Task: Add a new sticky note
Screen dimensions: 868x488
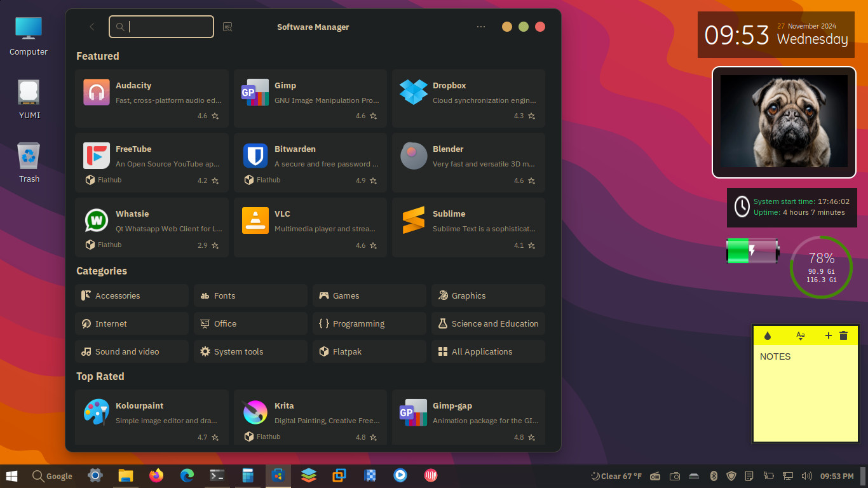Action: 828,335
